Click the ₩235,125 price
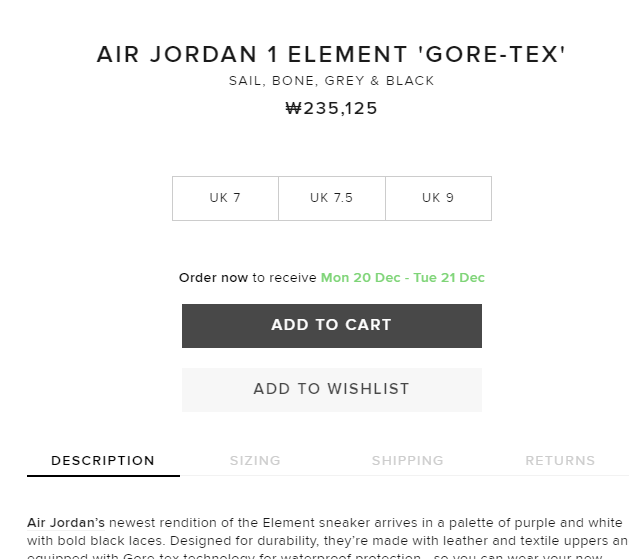Image resolution: width=629 pixels, height=559 pixels. pos(331,109)
